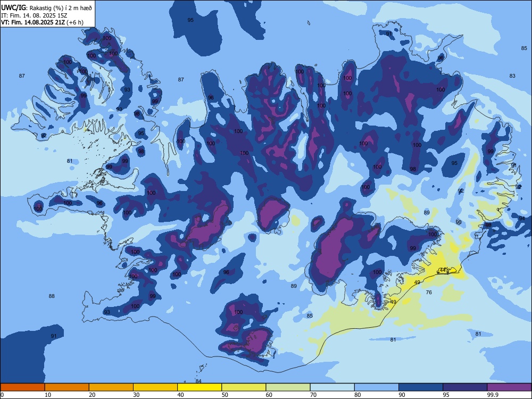The height and width of the screenshot is (399, 532).
Task: Click the legend tick label '40'
Action: [181, 395]
